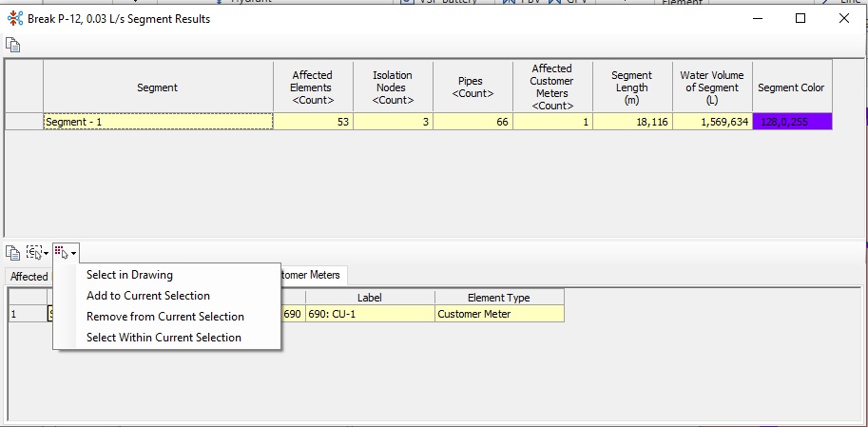Screen dimensions: 868x427
Task: Click the Segment column header
Action: coord(159,87)
